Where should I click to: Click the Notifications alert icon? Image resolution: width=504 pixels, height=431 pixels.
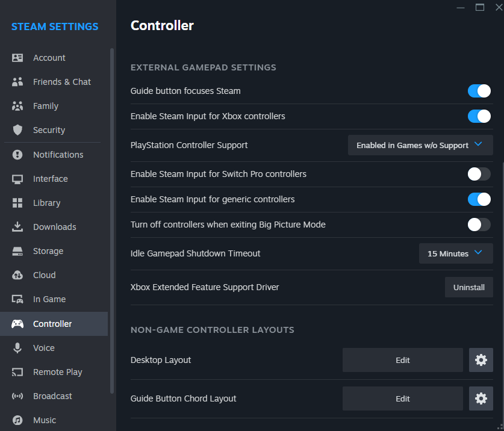(17, 155)
